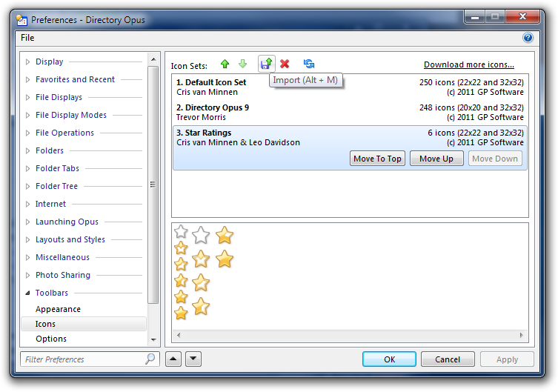The image size is (558, 392).
Task: Expand the File Operations category
Action: click(27, 133)
